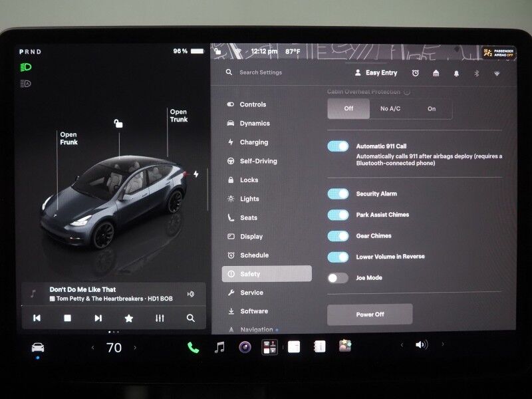Viewport: 532px width, 399px height.
Task: Set Cabin Overheat Protection to On
Action: [x=432, y=108]
